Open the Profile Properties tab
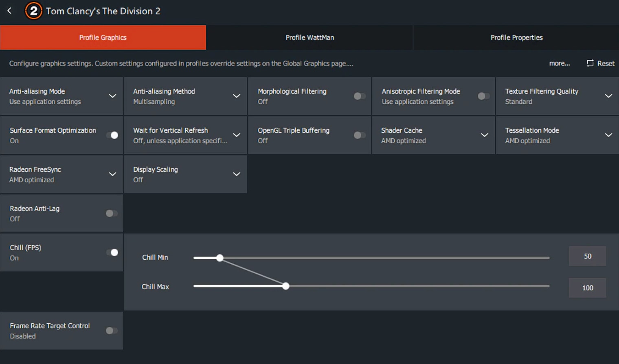Image resolution: width=619 pixels, height=364 pixels. (516, 37)
